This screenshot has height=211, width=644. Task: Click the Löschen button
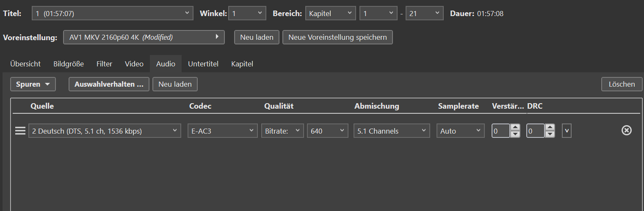[x=622, y=84]
